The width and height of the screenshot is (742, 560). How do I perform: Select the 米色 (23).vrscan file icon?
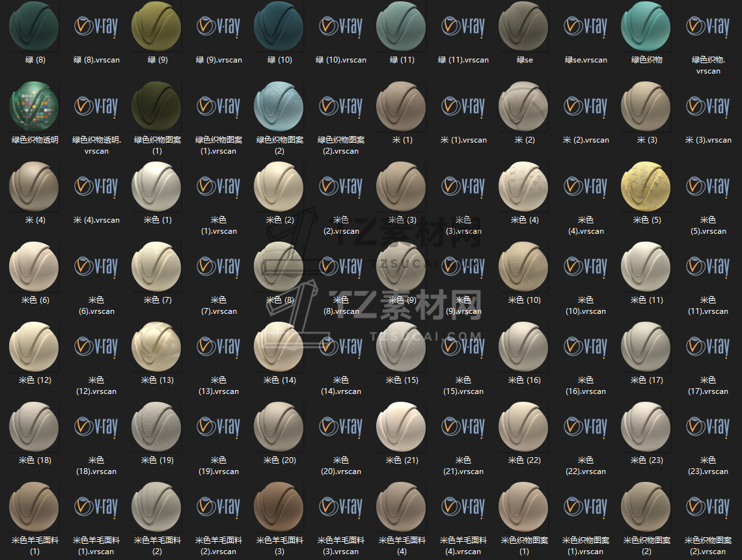[x=708, y=426]
